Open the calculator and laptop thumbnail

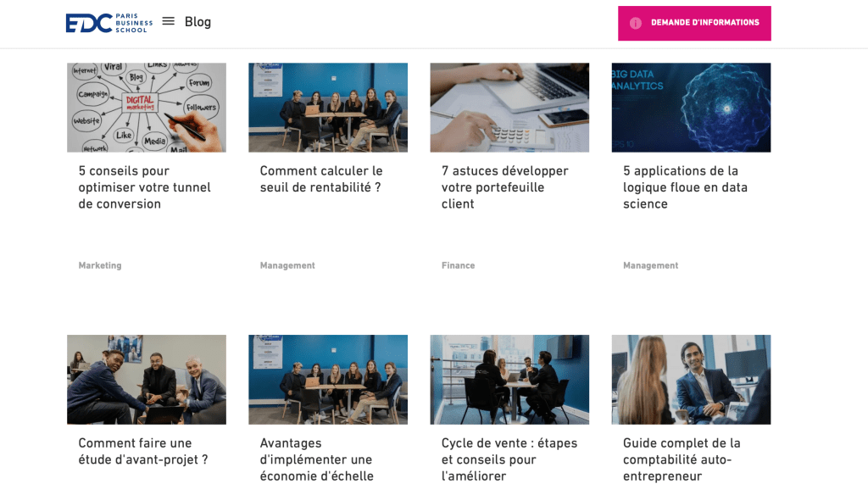click(x=509, y=108)
